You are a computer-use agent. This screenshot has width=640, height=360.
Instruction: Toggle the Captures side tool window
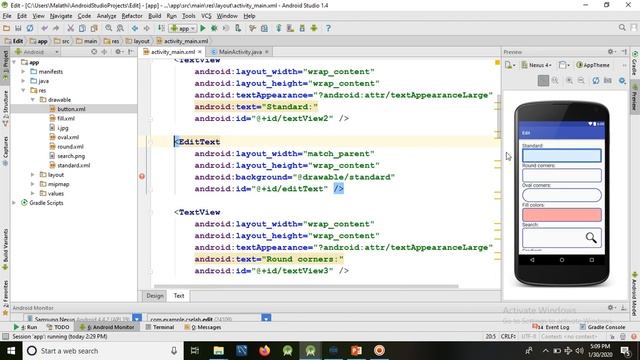click(x=5, y=151)
